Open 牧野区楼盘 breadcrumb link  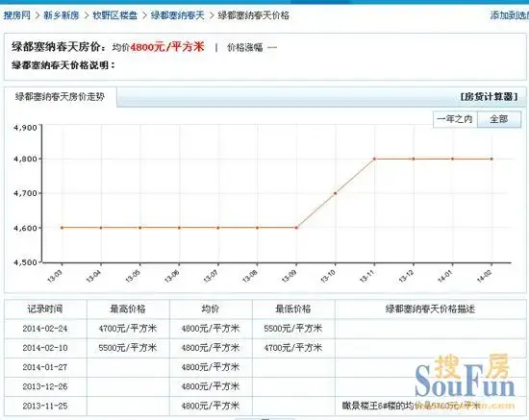pos(115,15)
